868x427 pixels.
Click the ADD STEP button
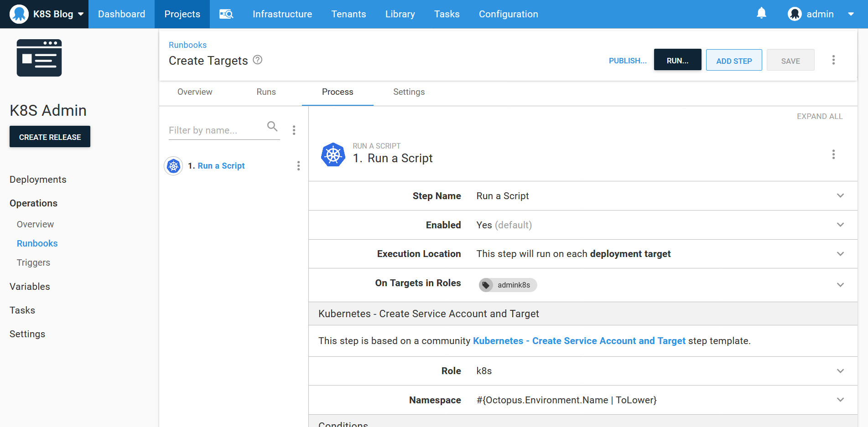coord(734,60)
